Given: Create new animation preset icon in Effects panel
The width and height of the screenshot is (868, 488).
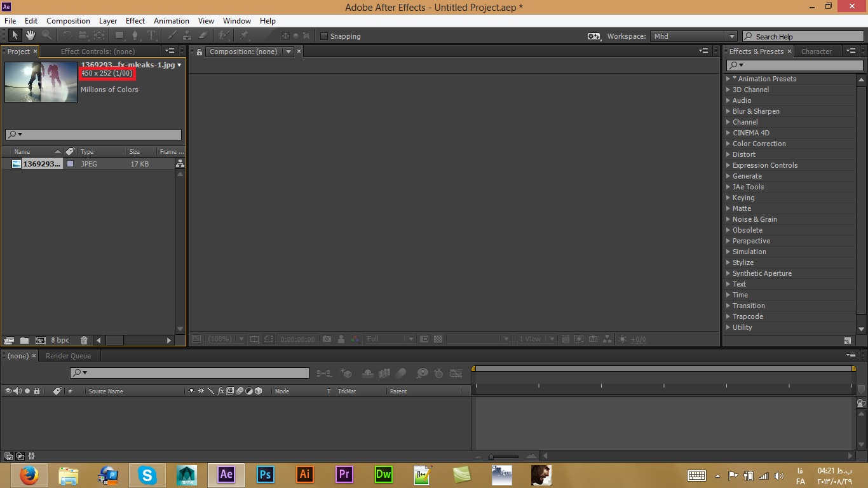Looking at the screenshot, I should 848,341.
